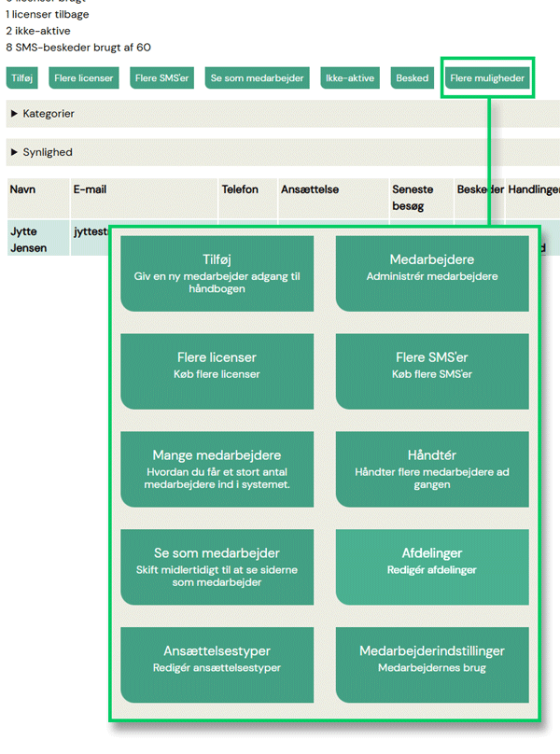Viewport: 560px width, 754px height.
Task: Choose the Køb flere licenser tile
Action: [217, 371]
